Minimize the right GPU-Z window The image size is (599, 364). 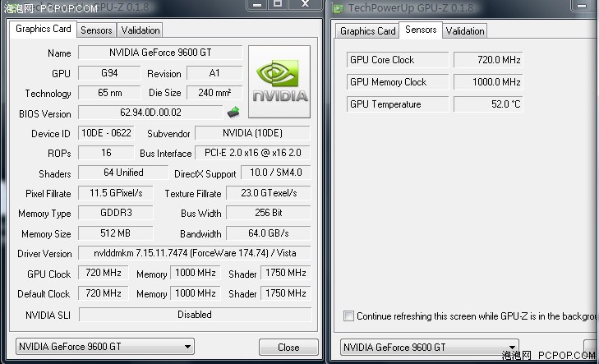point(582,6)
